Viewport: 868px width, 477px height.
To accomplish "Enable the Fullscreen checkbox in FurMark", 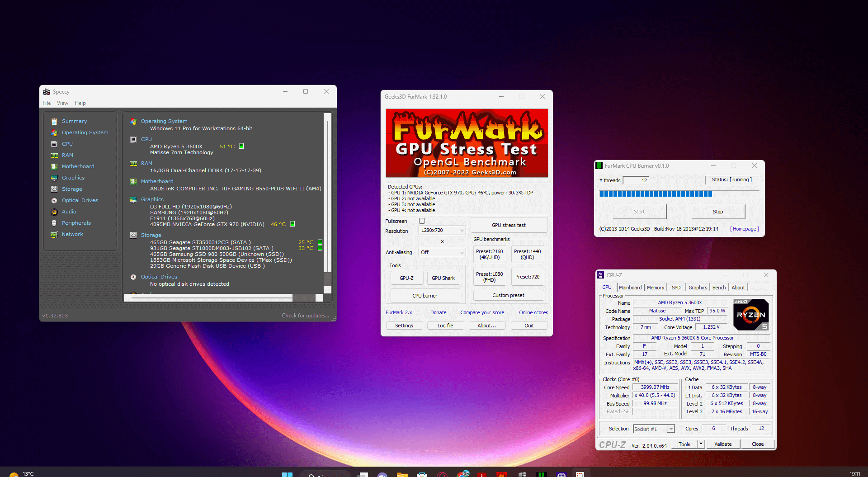I will click(x=422, y=221).
